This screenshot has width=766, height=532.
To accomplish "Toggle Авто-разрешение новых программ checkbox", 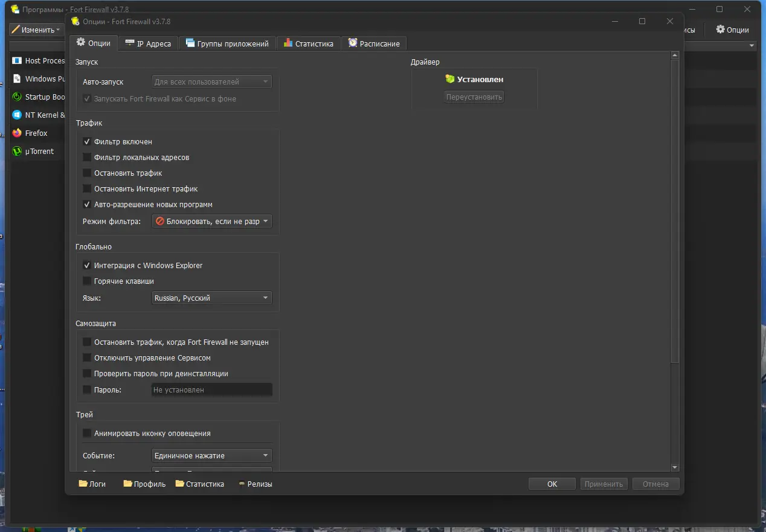I will tap(87, 204).
